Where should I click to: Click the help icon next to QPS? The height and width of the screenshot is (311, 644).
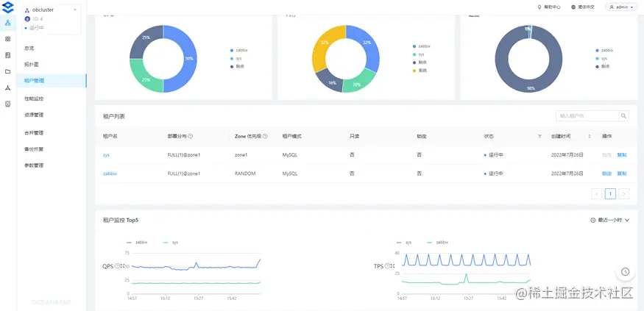(x=118, y=266)
